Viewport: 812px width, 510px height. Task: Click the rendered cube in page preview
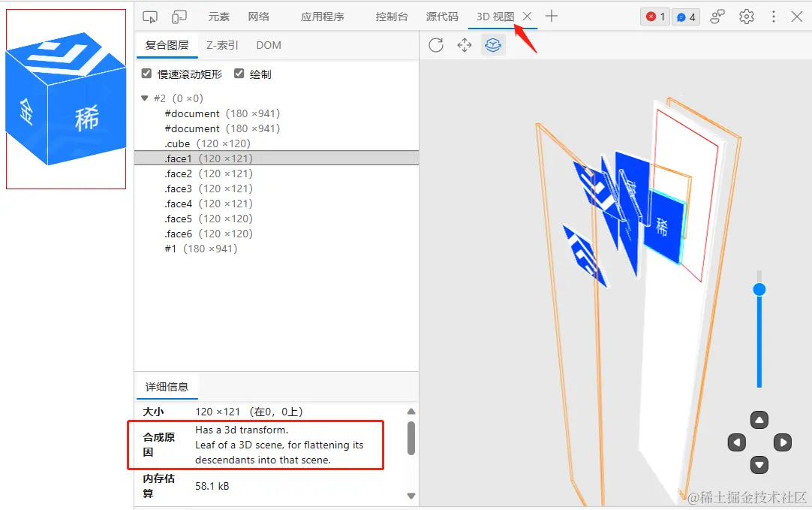[x=66, y=98]
